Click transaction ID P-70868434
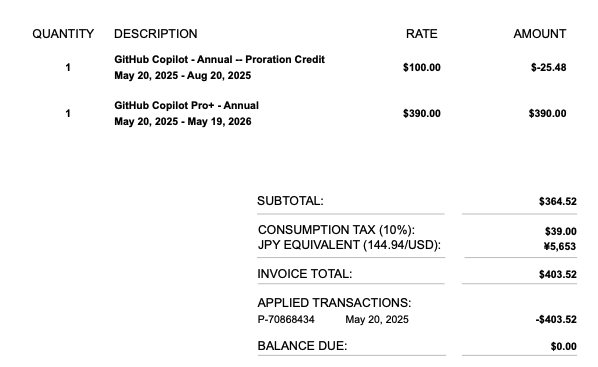 tap(286, 320)
